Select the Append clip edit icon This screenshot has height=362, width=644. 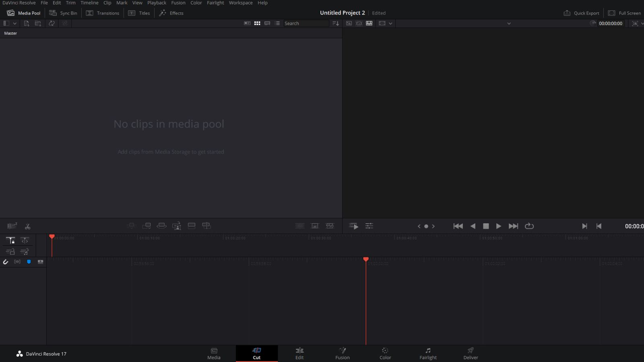pos(147,226)
